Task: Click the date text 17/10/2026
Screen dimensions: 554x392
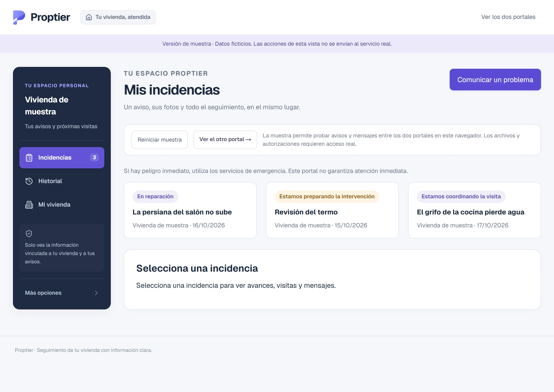Action: pos(493,225)
